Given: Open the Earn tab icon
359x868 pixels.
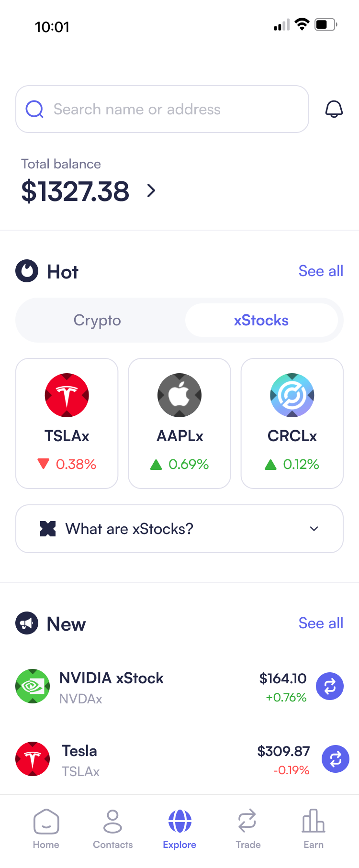Looking at the screenshot, I should coord(313,822).
